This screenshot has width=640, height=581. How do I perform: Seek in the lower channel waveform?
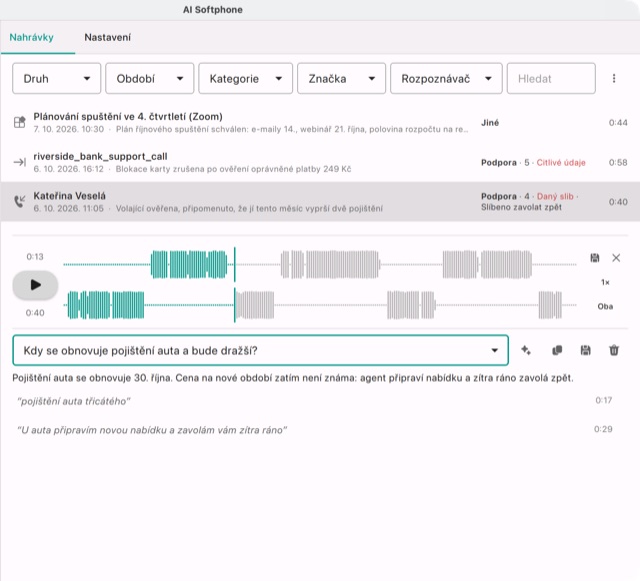[x=320, y=305]
